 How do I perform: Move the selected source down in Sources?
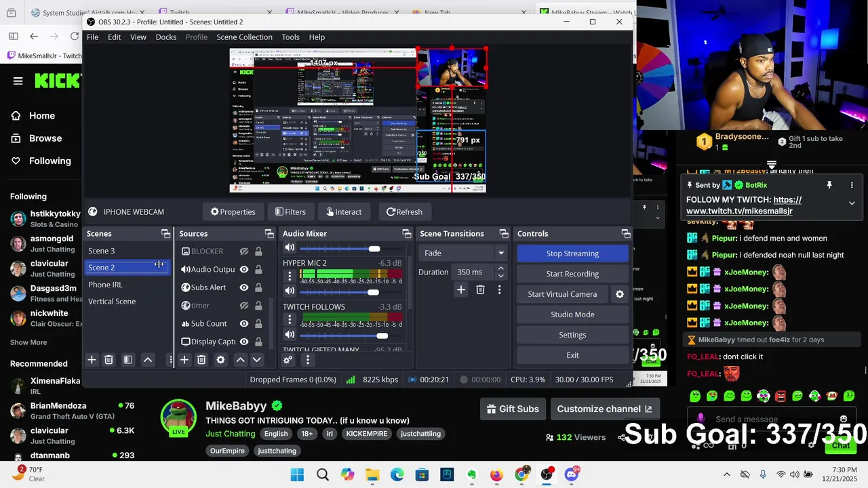pos(256,360)
